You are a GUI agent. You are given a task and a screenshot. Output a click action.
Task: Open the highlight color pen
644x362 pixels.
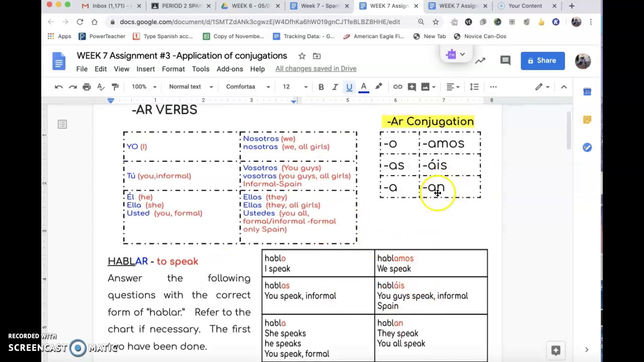pyautogui.click(x=378, y=87)
